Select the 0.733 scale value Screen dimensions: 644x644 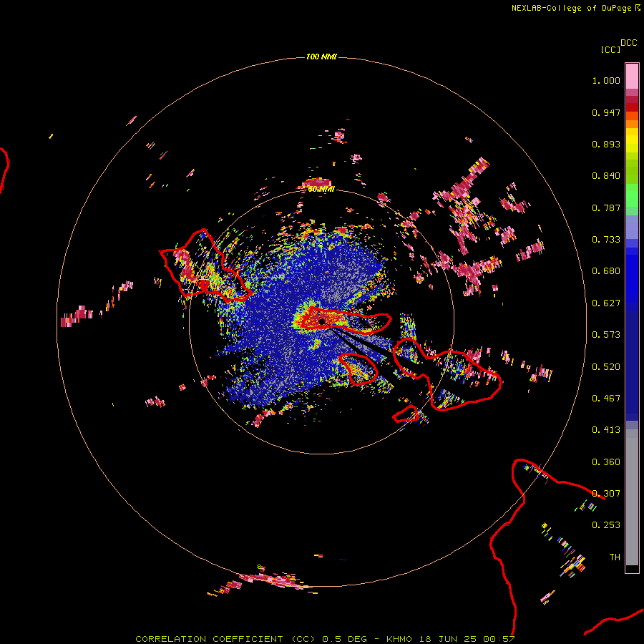[606, 240]
